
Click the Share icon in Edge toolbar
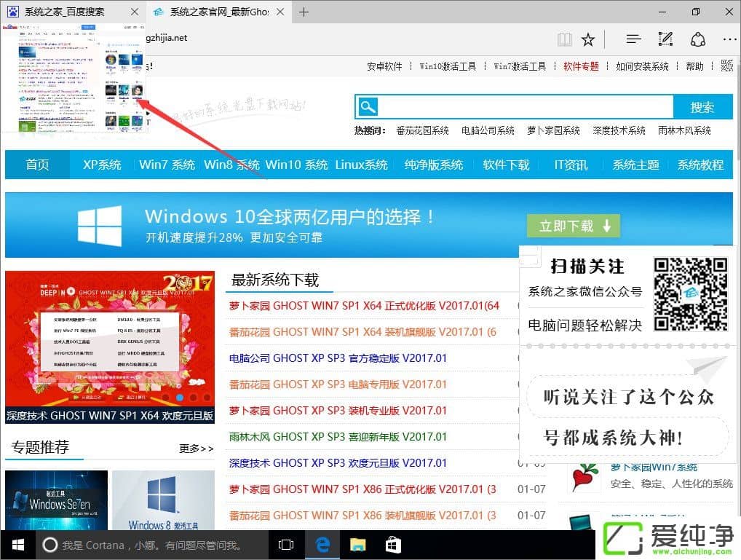point(697,39)
